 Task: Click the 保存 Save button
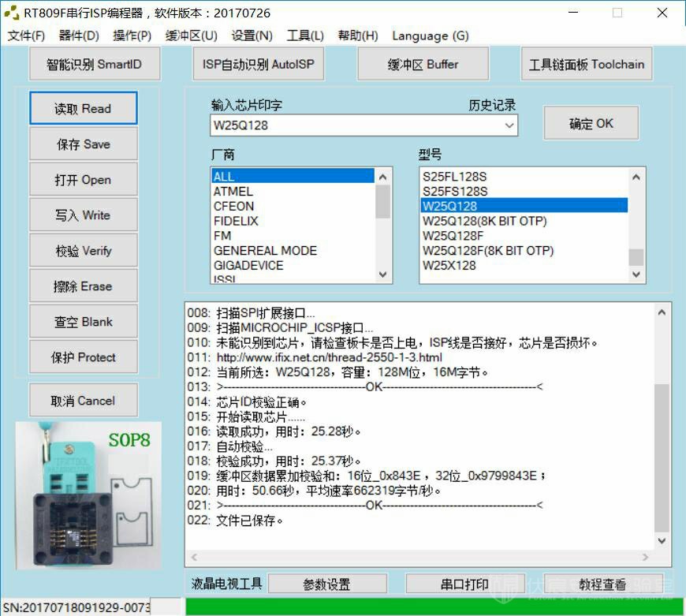83,144
